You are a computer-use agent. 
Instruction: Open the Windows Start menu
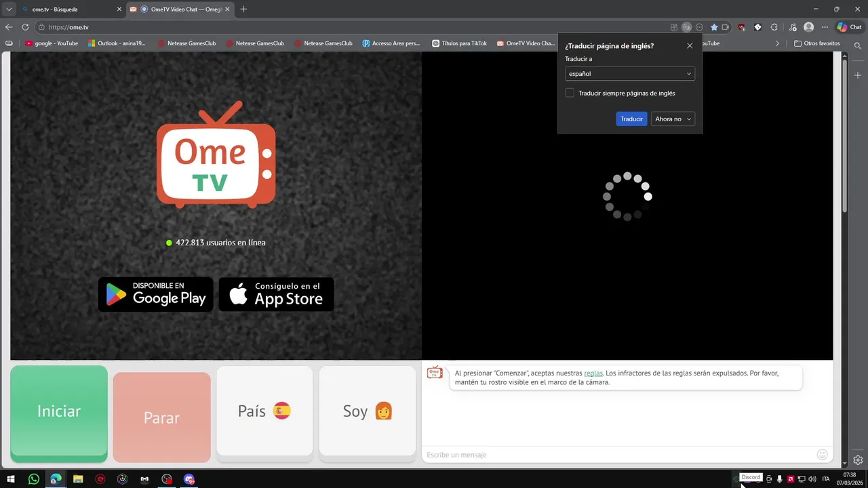tap(11, 479)
